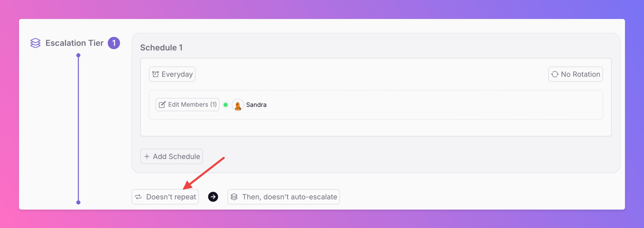Click the black circular arrow icon
644x228 pixels.
(x=213, y=197)
